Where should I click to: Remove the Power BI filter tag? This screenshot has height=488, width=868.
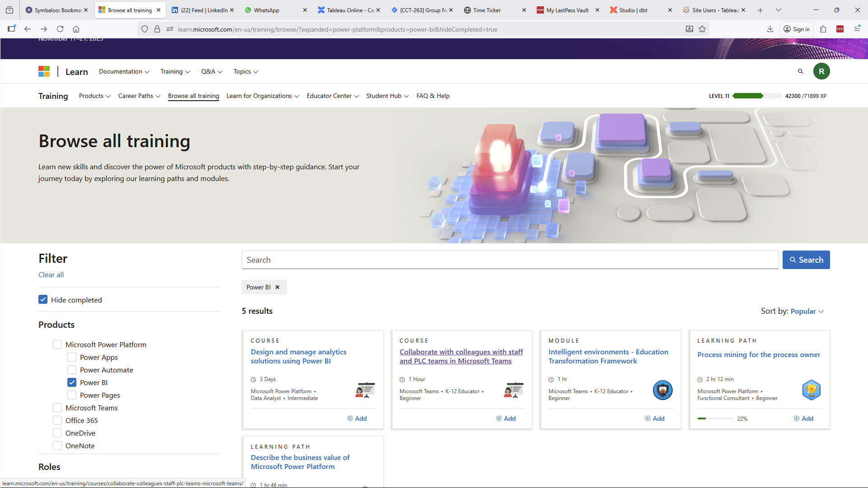pos(277,287)
